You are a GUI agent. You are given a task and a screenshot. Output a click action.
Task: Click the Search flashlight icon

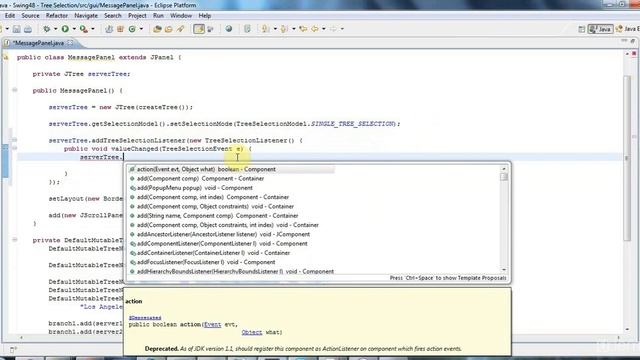coord(180,29)
